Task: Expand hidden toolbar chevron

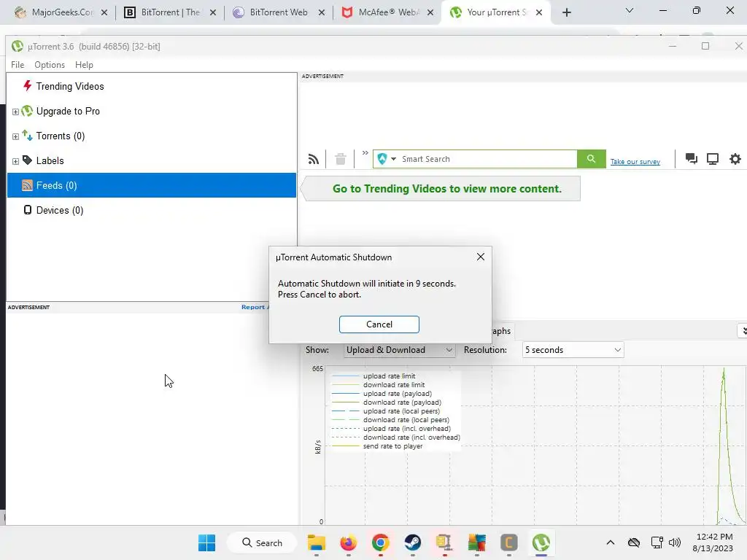Action: (x=365, y=153)
